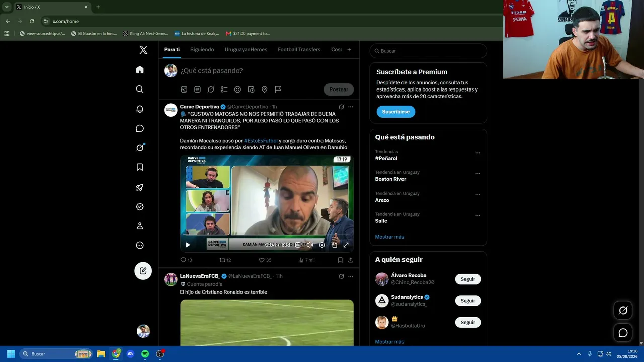
Task: Open the Chrome tab search dropdown
Action: point(7,7)
